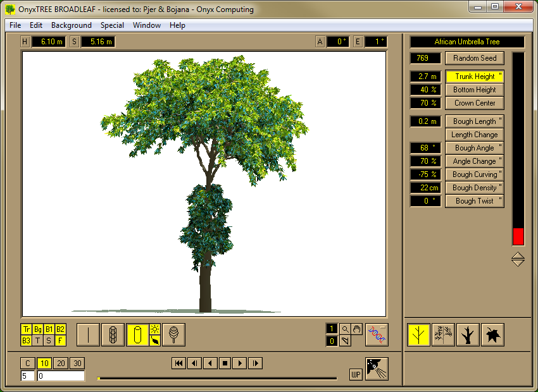Select the 20 frames option
This screenshot has height=392, width=538.
click(61, 363)
